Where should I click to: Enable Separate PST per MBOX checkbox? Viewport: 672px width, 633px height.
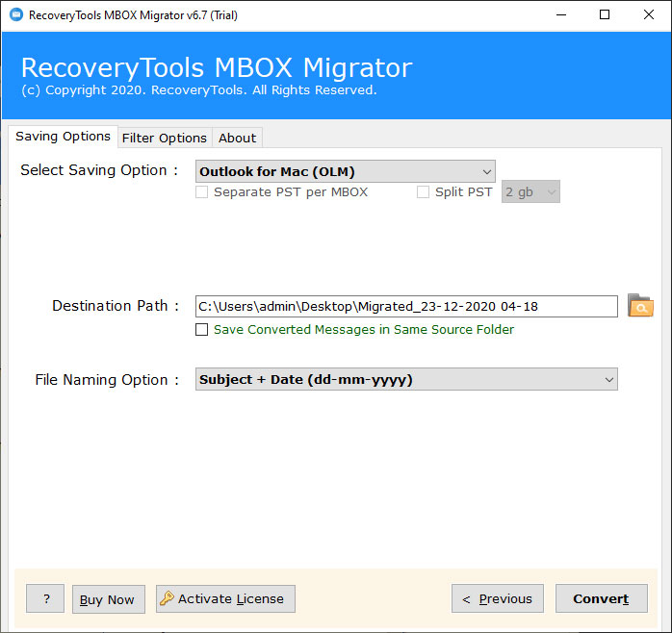point(202,191)
